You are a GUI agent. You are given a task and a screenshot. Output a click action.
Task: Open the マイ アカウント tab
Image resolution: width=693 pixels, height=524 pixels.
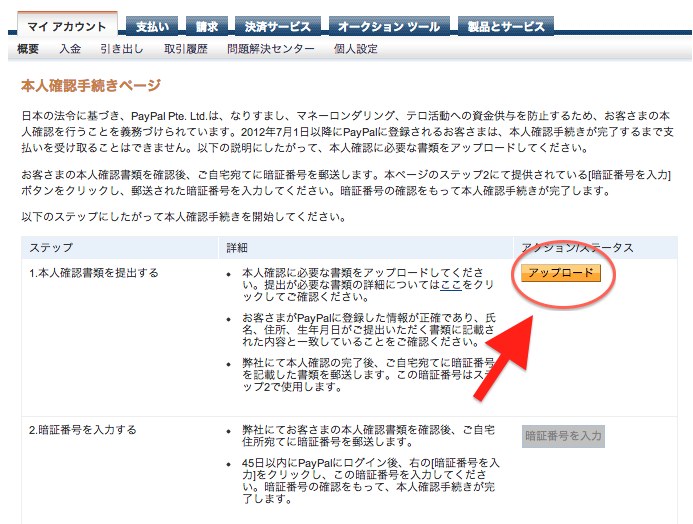click(x=67, y=26)
